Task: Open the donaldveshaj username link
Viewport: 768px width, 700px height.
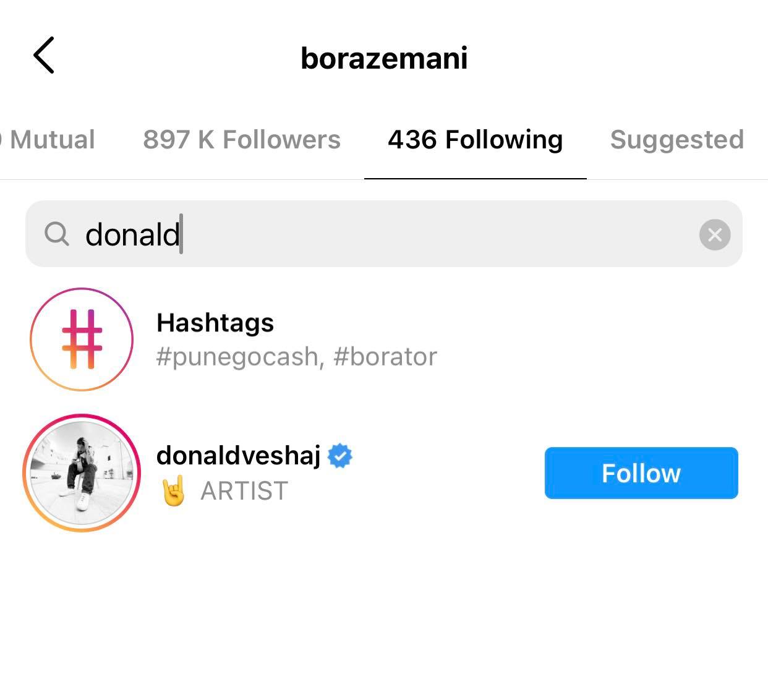Action: pos(239,456)
